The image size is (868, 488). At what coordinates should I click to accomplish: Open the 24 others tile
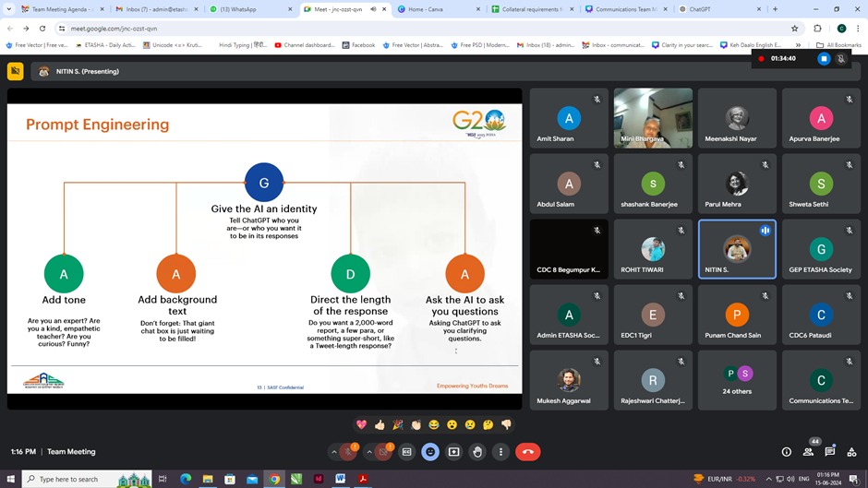click(737, 380)
